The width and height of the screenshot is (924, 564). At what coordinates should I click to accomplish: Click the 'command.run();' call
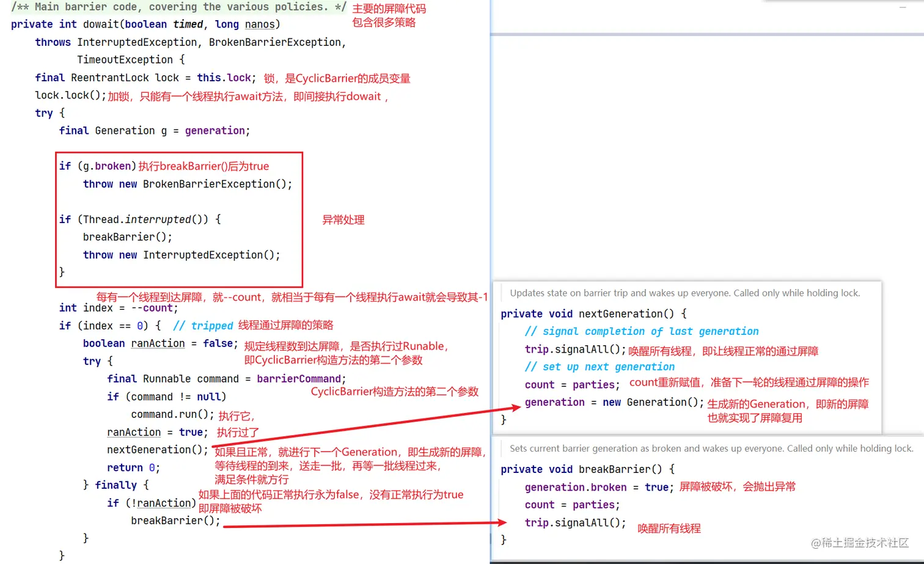173,414
